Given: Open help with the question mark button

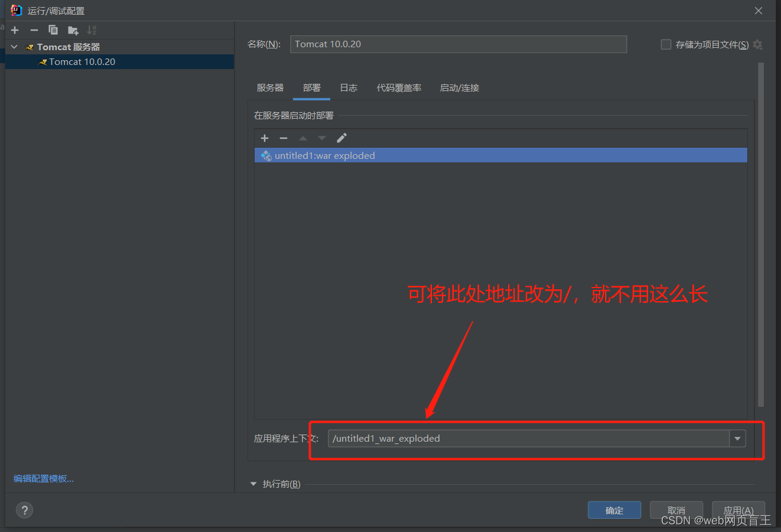Looking at the screenshot, I should pos(24,510).
